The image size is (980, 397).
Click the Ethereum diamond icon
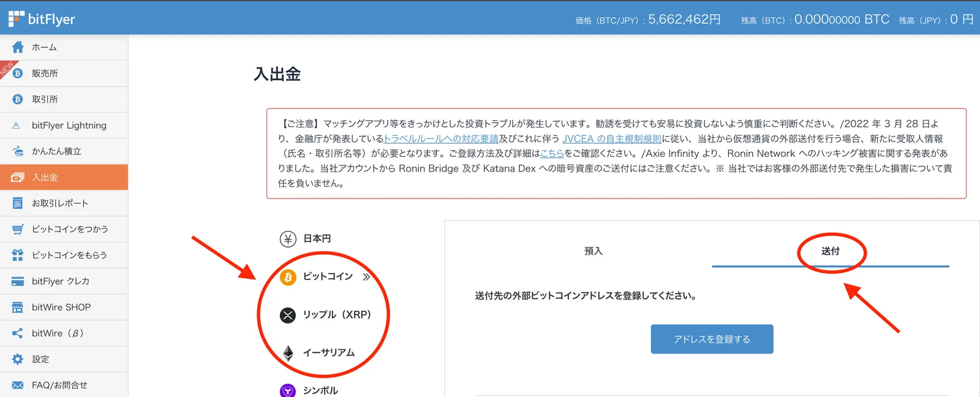coord(288,353)
